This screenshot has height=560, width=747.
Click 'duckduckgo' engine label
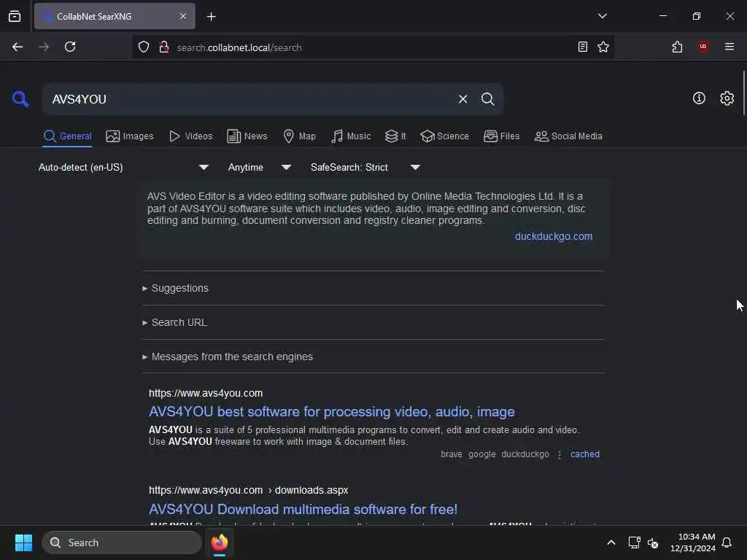525,454
